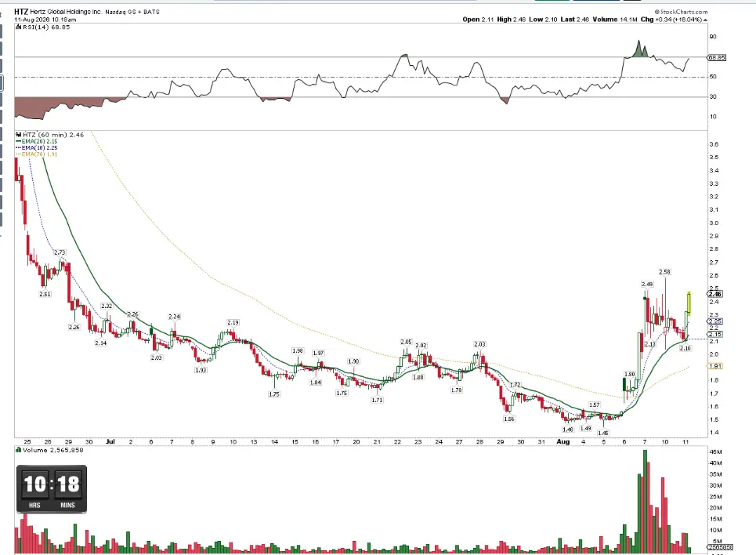Click the yellow highlighted latest candlestick

click(689, 304)
